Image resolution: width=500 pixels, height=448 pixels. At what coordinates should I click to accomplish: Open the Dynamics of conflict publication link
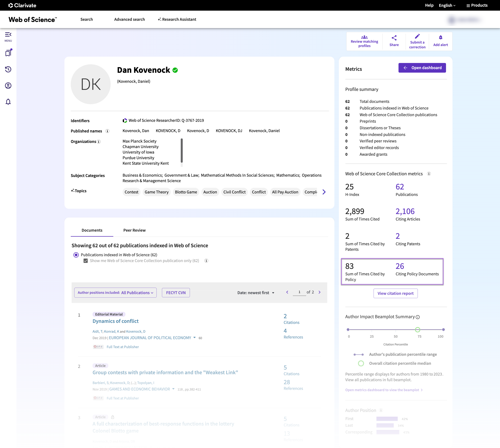pos(115,321)
